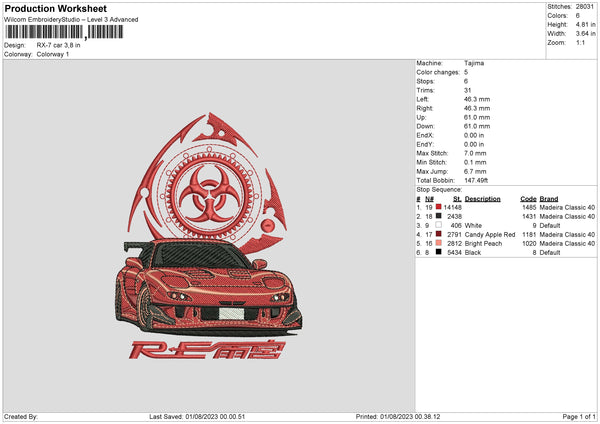
Task: Click the 'Brand' column header
Action: coord(549,199)
